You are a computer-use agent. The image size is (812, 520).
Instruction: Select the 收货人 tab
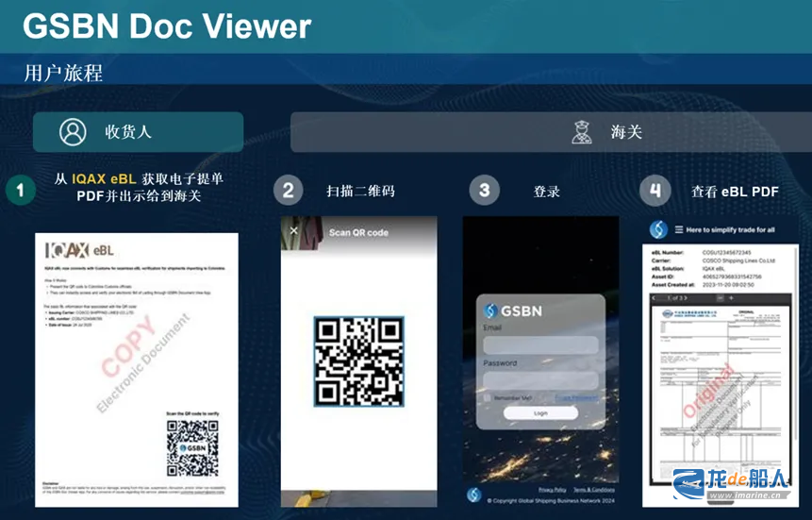[139, 132]
